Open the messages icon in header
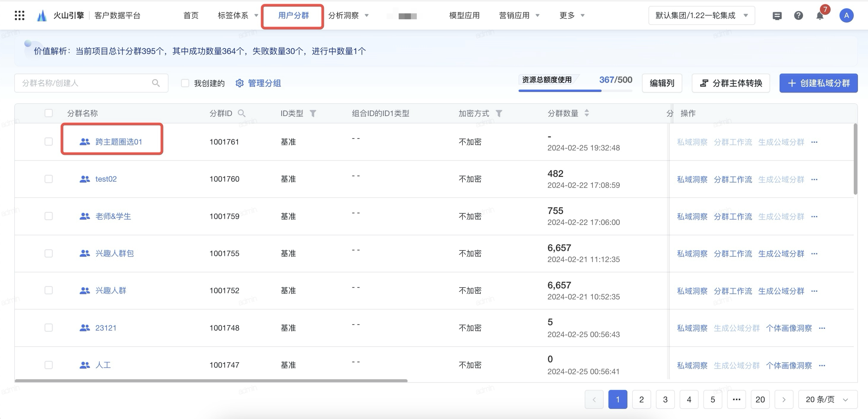Screen dimensions: 868x419 777,15
